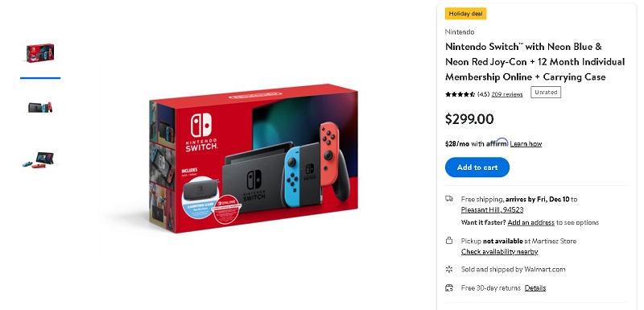Select the first boxed Switch thumbnail
The height and width of the screenshot is (310, 644).
(x=40, y=53)
